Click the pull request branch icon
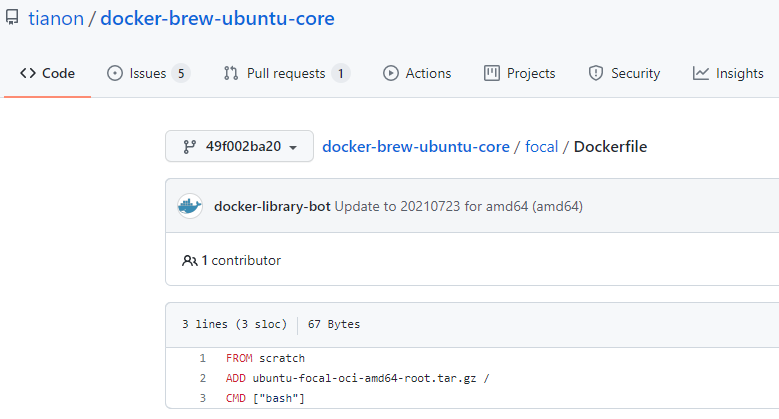Image resolution: width=779 pixels, height=419 pixels. (x=231, y=73)
